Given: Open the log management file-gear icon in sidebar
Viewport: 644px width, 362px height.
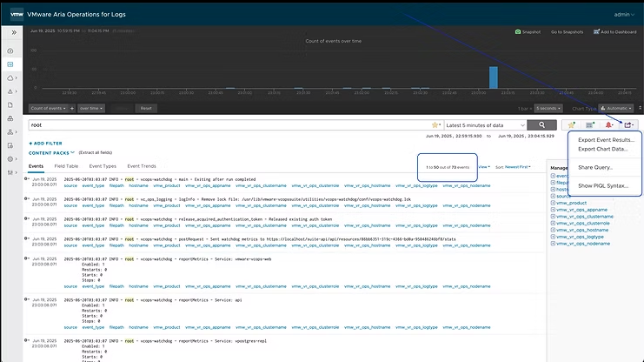Looking at the screenshot, I should coord(10,145).
